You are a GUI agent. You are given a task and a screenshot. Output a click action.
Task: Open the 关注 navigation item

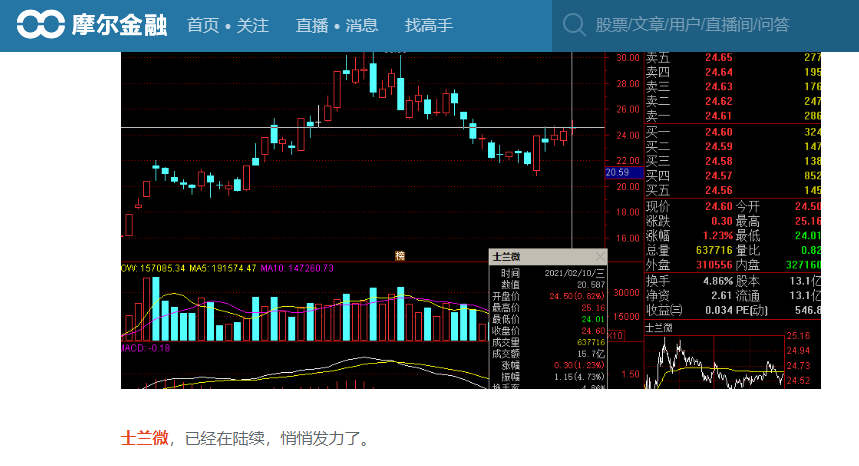click(253, 25)
